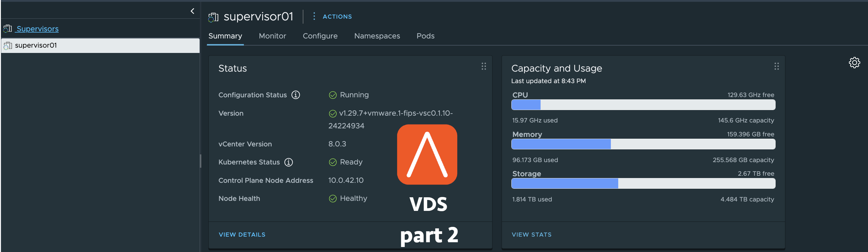Image resolution: width=868 pixels, height=252 pixels.
Task: Click the supervisor01 icon in the sidebar row
Action: pos(8,46)
